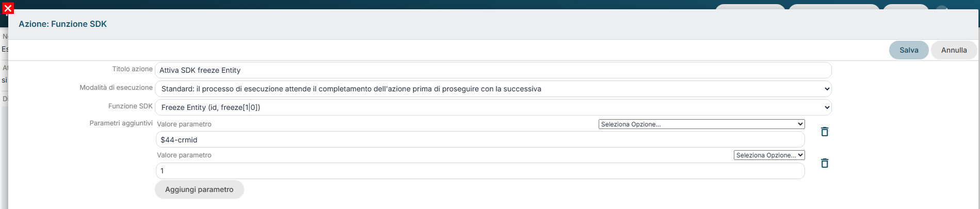Click the first Valore parametro label

pos(184,124)
